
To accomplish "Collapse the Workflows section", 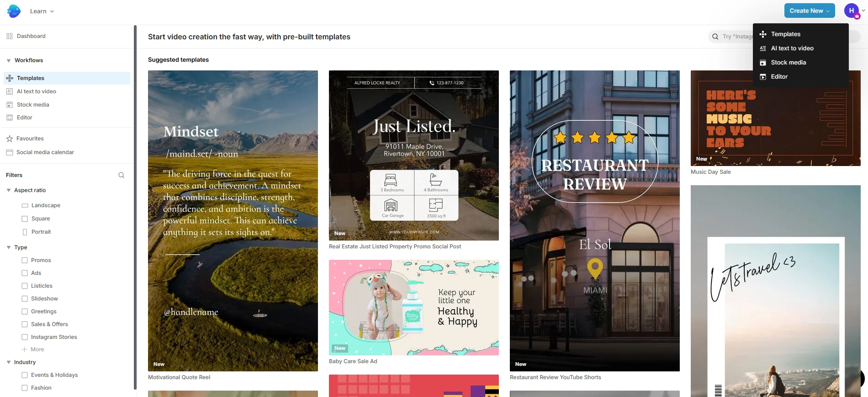I will coord(9,60).
